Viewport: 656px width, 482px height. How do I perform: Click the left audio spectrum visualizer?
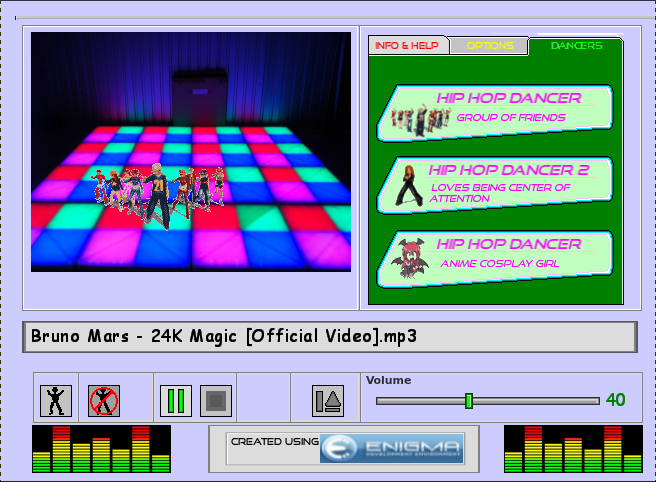coord(101,449)
